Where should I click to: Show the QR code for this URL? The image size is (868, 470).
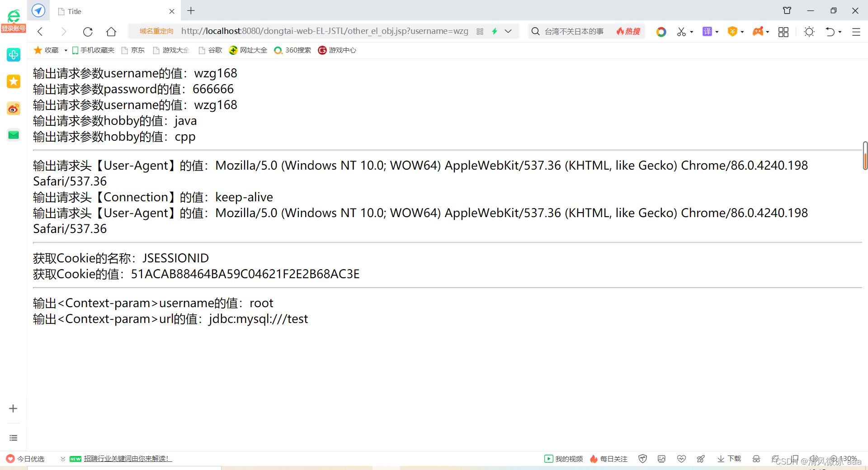coord(480,31)
